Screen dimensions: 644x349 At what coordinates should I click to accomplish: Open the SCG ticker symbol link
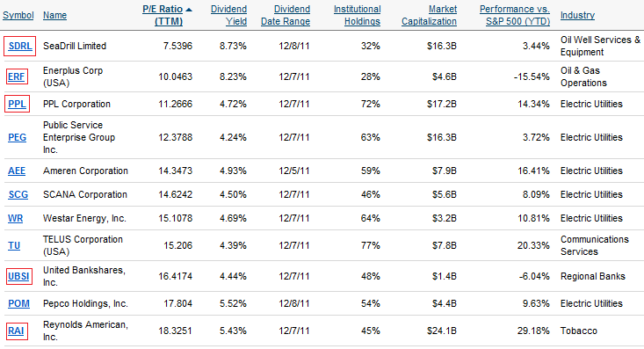tap(18, 194)
